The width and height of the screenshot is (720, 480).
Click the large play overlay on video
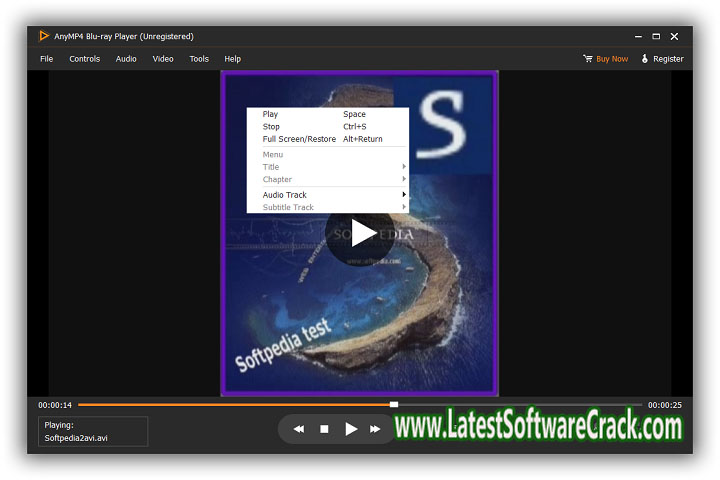point(362,234)
